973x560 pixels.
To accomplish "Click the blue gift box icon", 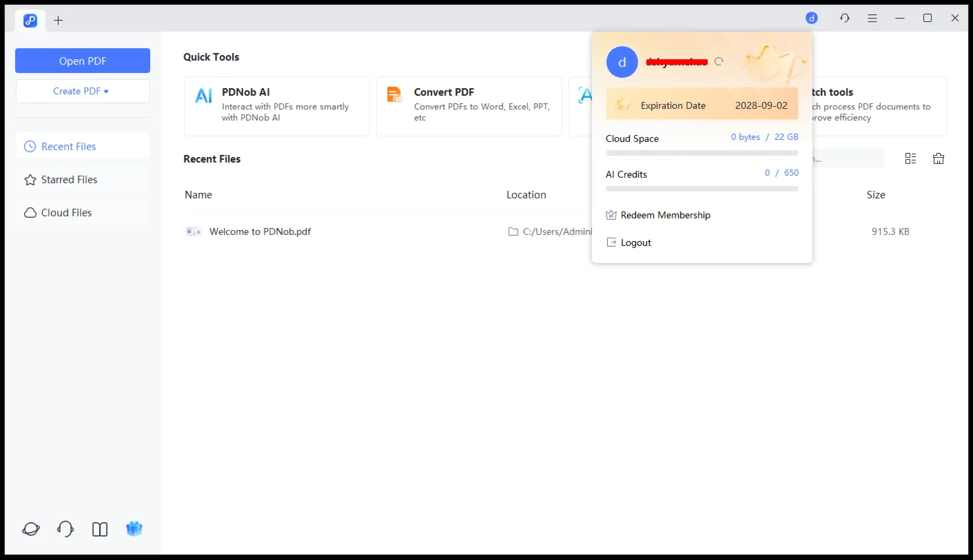I will [134, 528].
